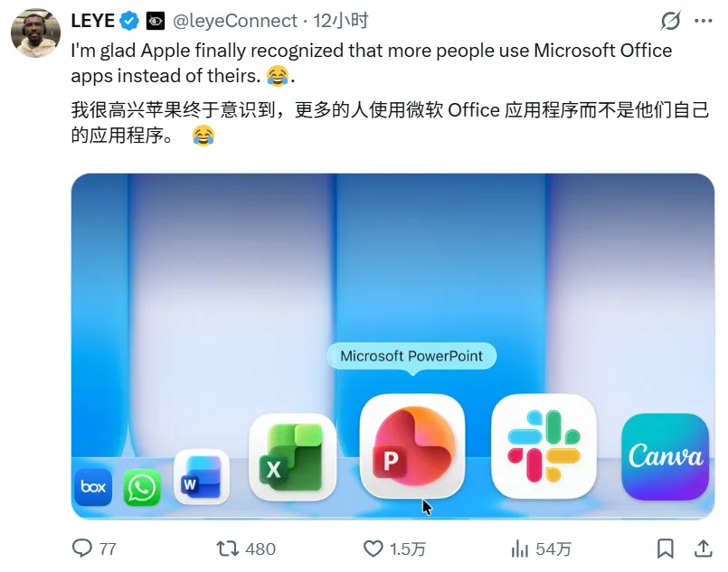The image size is (728, 572).
Task: Bookmark this post
Action: (666, 549)
